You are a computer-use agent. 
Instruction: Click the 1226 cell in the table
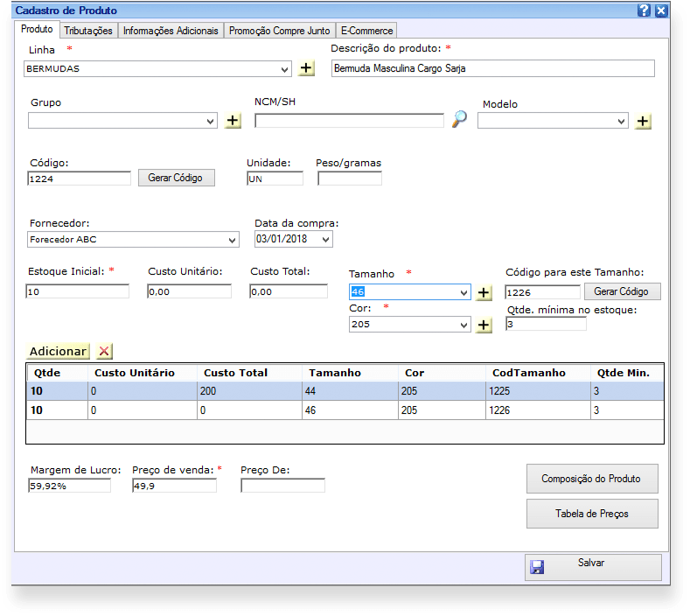point(538,410)
